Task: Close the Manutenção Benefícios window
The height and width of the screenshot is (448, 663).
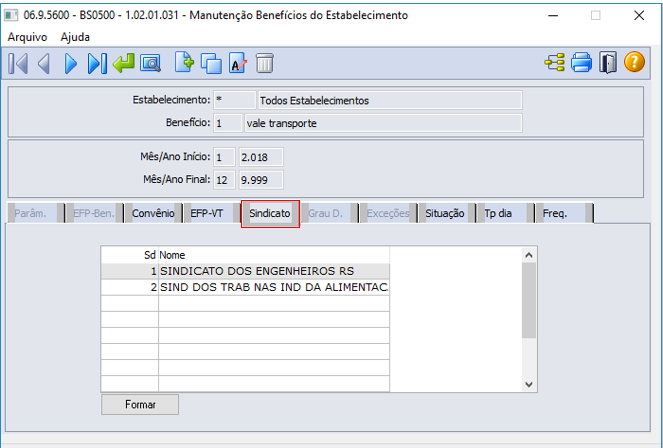Action: click(639, 16)
